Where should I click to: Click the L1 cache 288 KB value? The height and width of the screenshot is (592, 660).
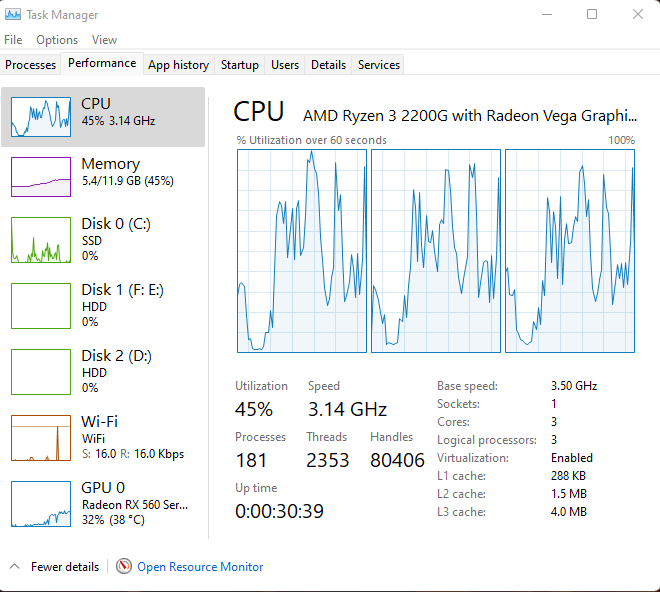568,476
